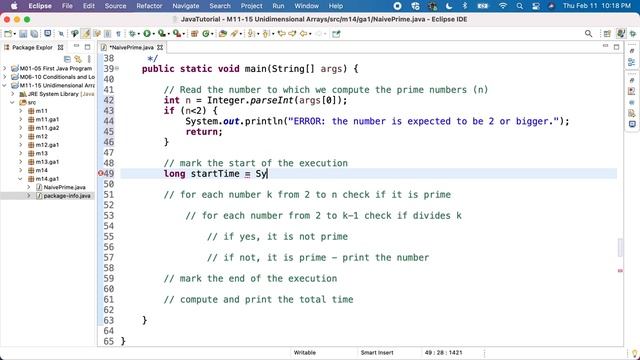Viewport: 640px width, 360px height.
Task: Click the red error mark in overview ruler
Action: (620, 270)
